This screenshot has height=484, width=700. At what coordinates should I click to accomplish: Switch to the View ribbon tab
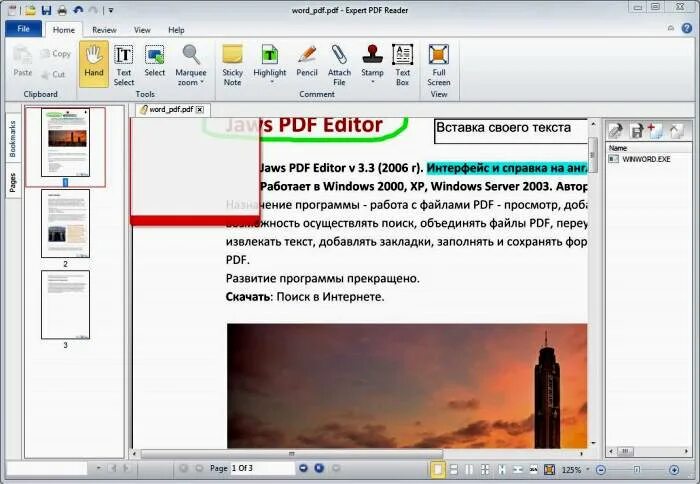(142, 30)
